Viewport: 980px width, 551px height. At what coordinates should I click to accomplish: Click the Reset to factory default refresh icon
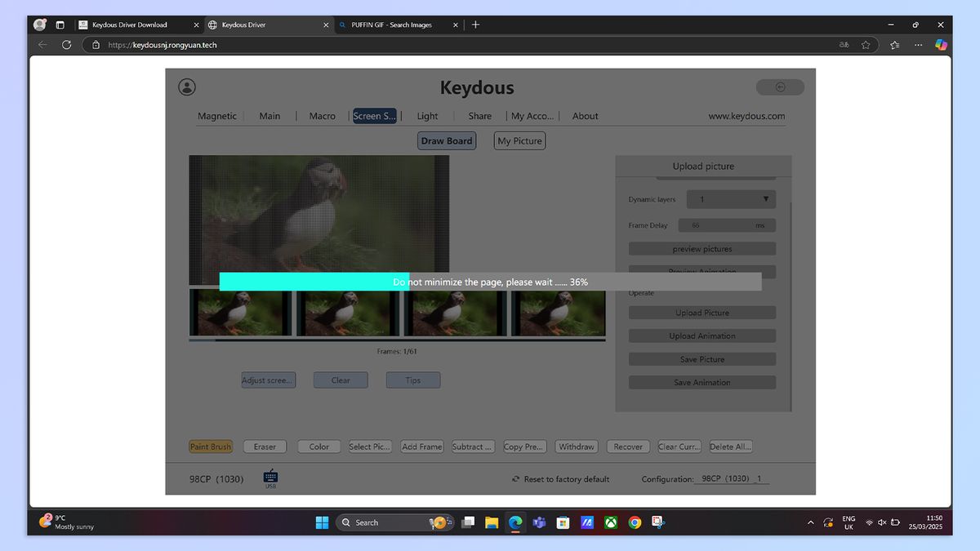point(515,479)
